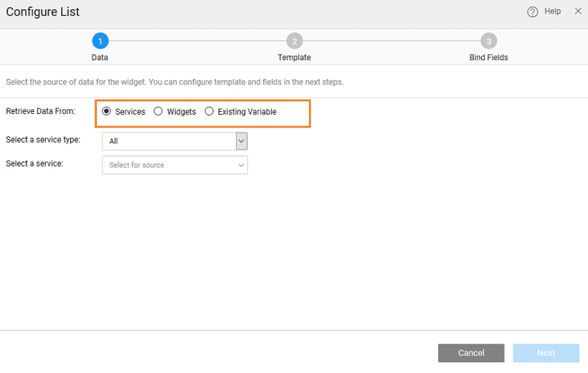Go to the Data step label
Screen dimensions: 588x373
click(100, 57)
